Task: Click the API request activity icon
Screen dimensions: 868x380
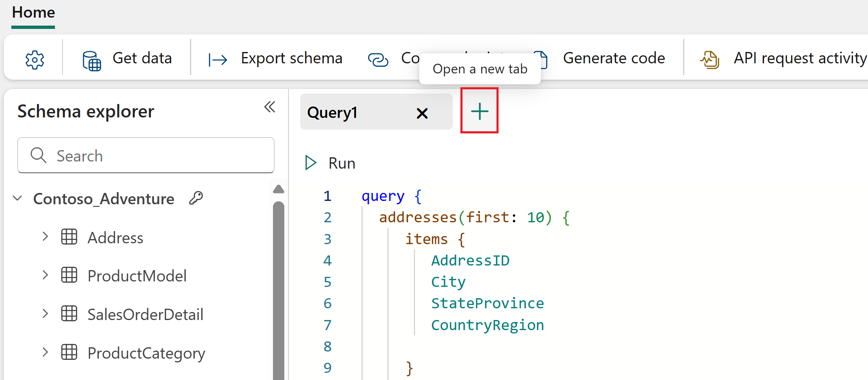Action: coord(709,60)
